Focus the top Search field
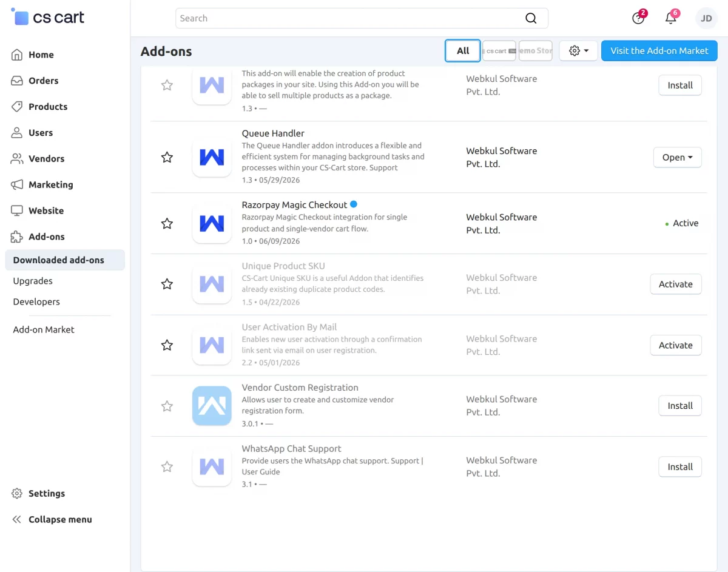The width and height of the screenshot is (728, 572). pyautogui.click(x=362, y=18)
